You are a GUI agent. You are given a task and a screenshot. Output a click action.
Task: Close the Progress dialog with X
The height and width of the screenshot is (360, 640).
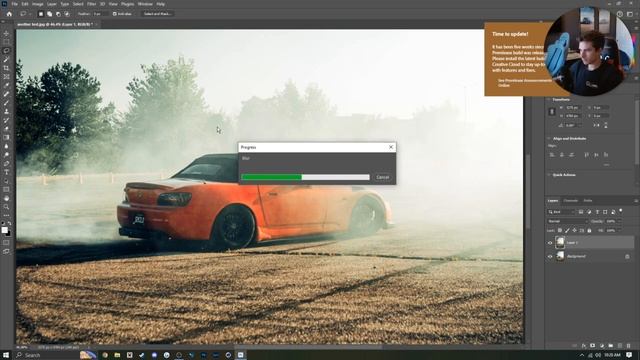click(391, 147)
